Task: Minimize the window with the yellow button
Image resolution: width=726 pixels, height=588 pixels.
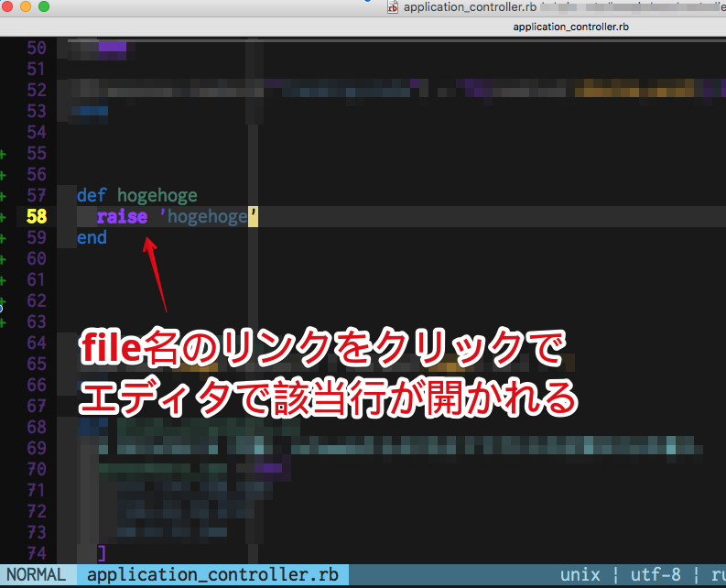Action: click(x=26, y=6)
